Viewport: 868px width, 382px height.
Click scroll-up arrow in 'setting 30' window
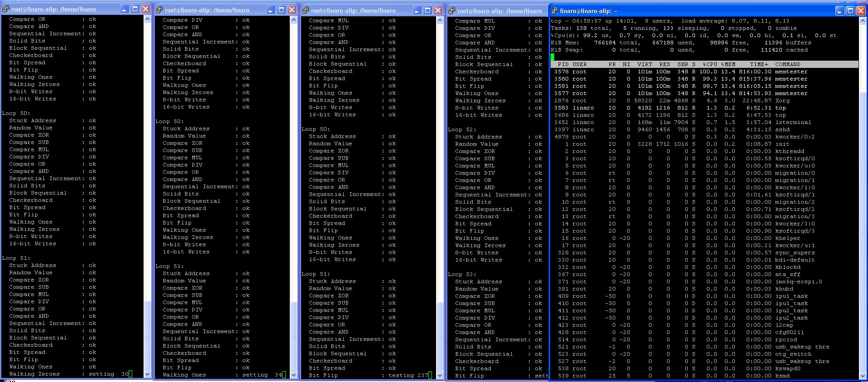(x=147, y=19)
